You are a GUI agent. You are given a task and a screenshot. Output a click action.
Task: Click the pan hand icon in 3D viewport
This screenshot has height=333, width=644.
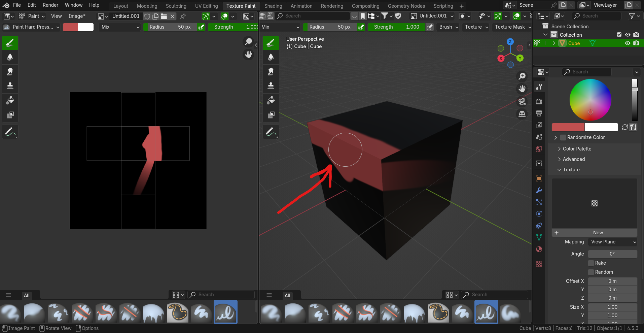pyautogui.click(x=522, y=89)
